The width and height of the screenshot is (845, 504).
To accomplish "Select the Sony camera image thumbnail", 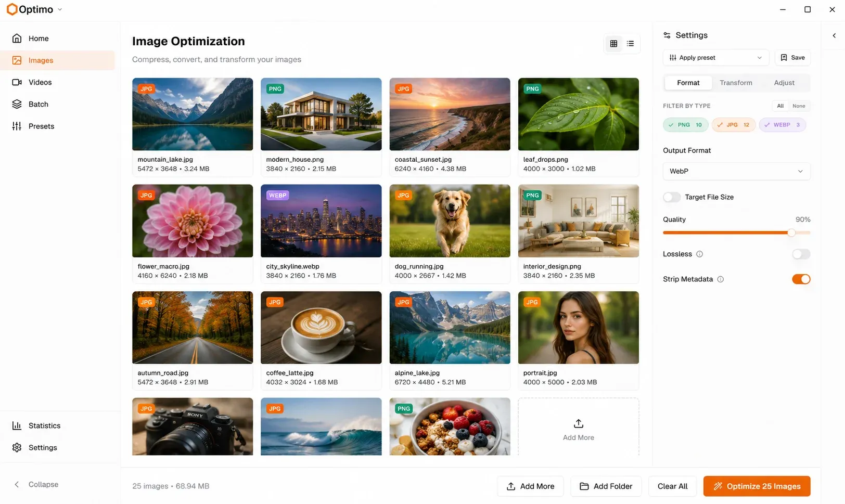I will point(193,427).
